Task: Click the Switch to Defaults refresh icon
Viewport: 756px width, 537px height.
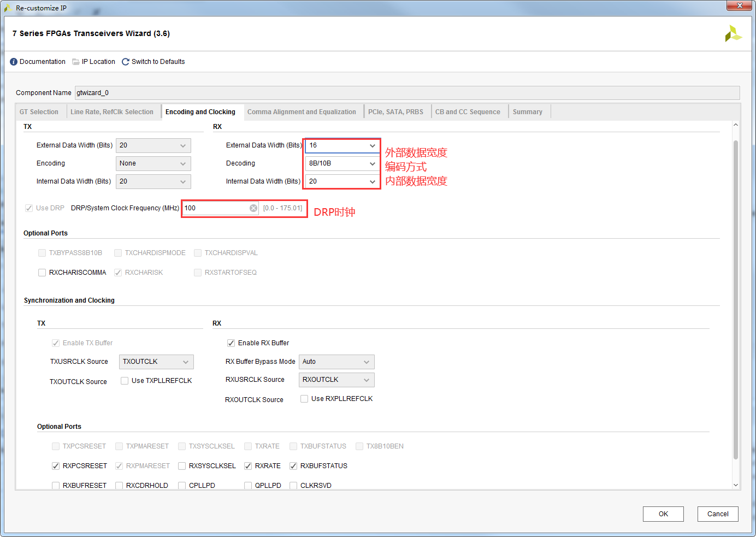Action: (x=126, y=62)
